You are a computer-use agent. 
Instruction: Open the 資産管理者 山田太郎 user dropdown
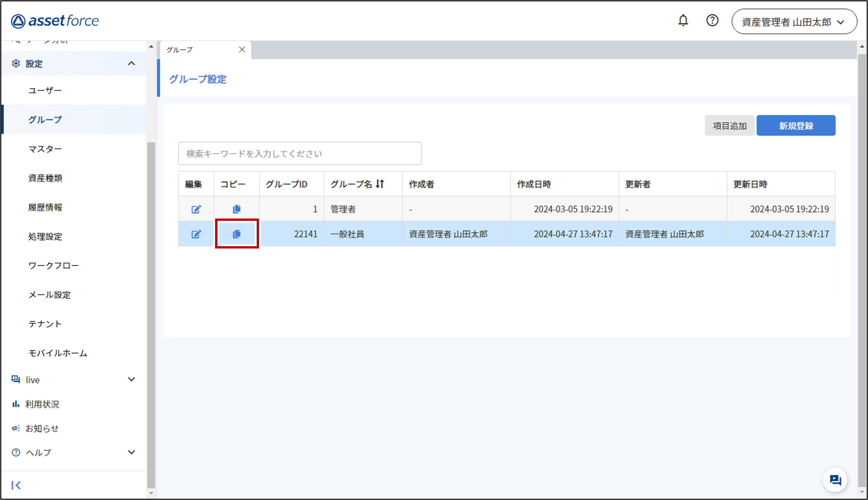pos(794,22)
